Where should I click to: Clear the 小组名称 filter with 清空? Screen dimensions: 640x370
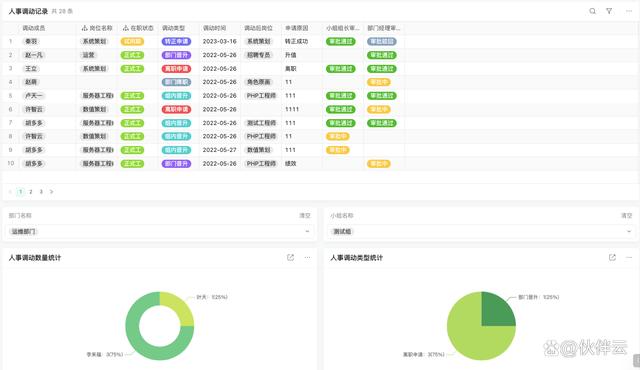click(627, 215)
